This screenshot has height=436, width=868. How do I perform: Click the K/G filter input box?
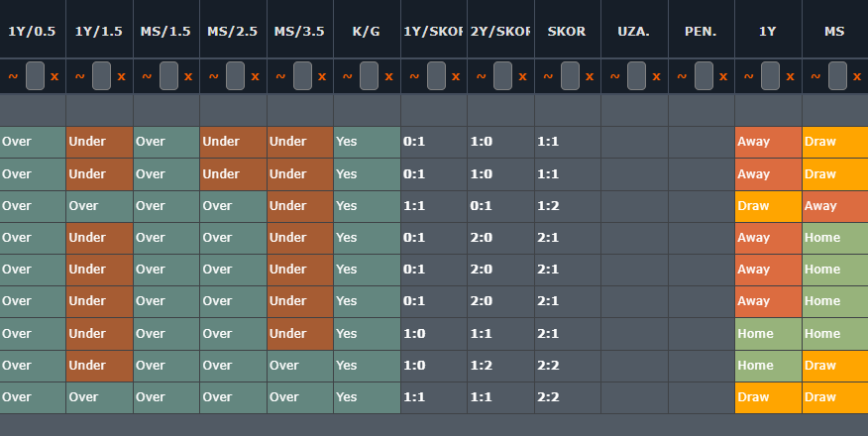click(x=370, y=75)
